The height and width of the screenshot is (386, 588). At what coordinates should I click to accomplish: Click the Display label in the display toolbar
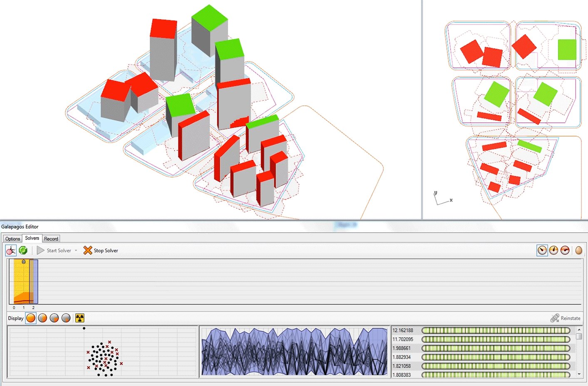16,318
